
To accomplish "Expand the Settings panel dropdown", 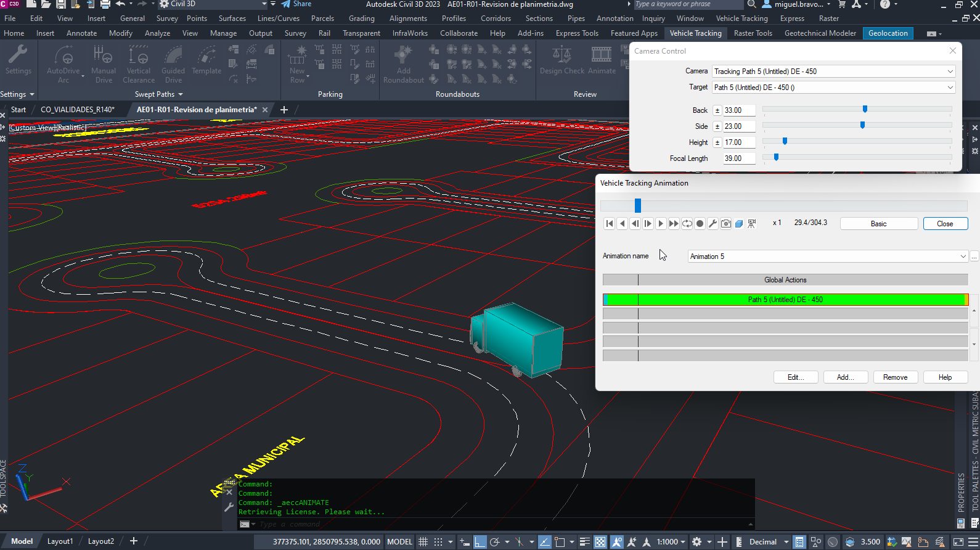I will click(x=17, y=94).
